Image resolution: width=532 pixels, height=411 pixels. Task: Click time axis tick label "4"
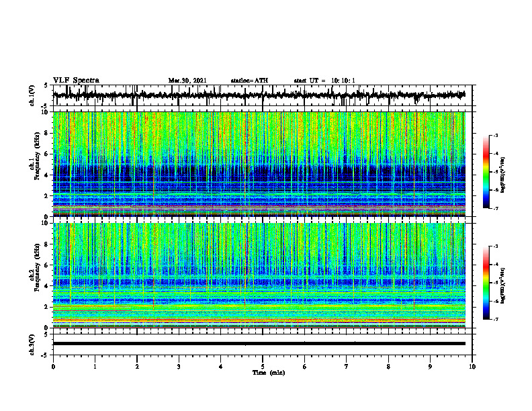click(x=221, y=367)
